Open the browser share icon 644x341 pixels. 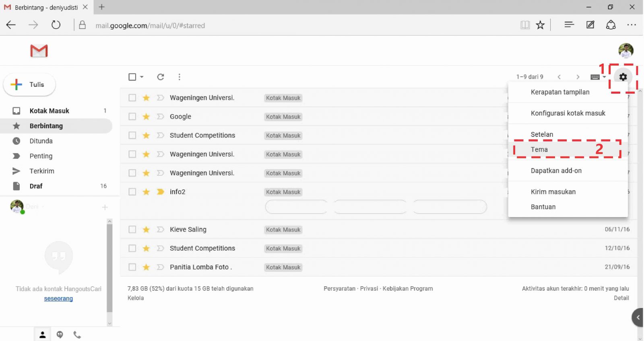click(x=611, y=25)
